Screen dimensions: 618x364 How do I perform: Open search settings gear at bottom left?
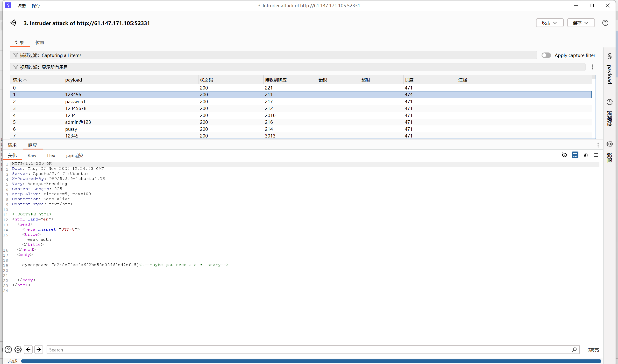click(18, 350)
